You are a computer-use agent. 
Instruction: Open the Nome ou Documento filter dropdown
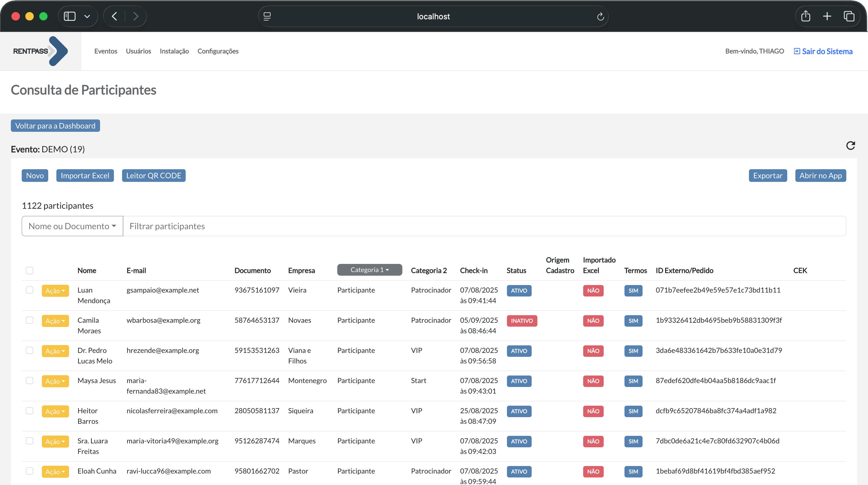(x=72, y=226)
